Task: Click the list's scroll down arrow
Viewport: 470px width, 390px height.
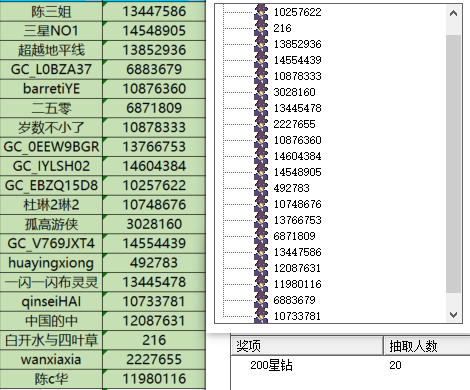Action: pyautogui.click(x=453, y=314)
